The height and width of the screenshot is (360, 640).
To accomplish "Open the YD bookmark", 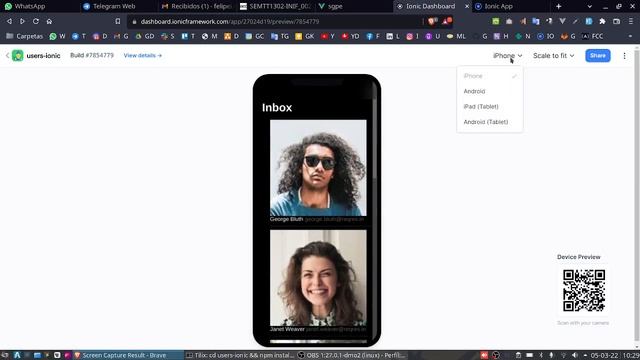I will click(351, 36).
